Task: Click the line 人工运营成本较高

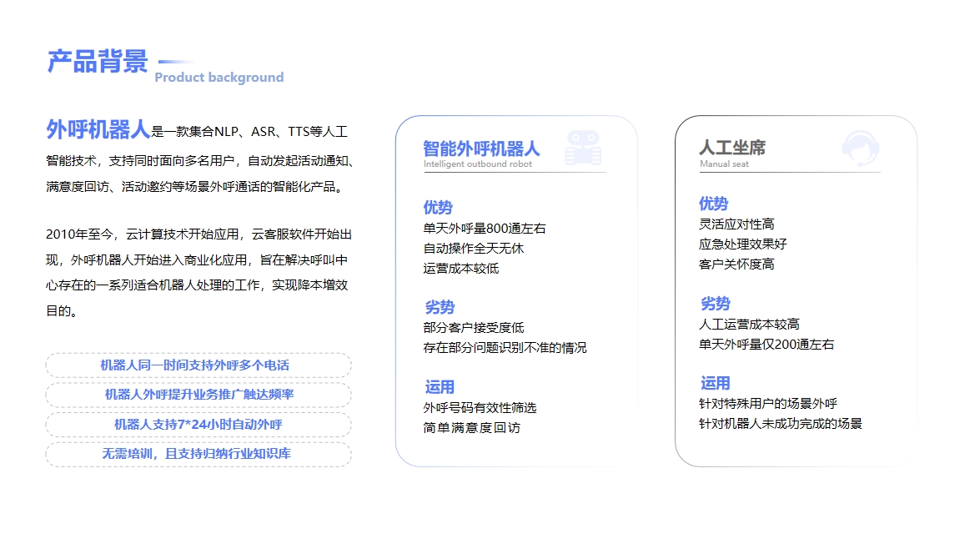Action: [x=749, y=324]
